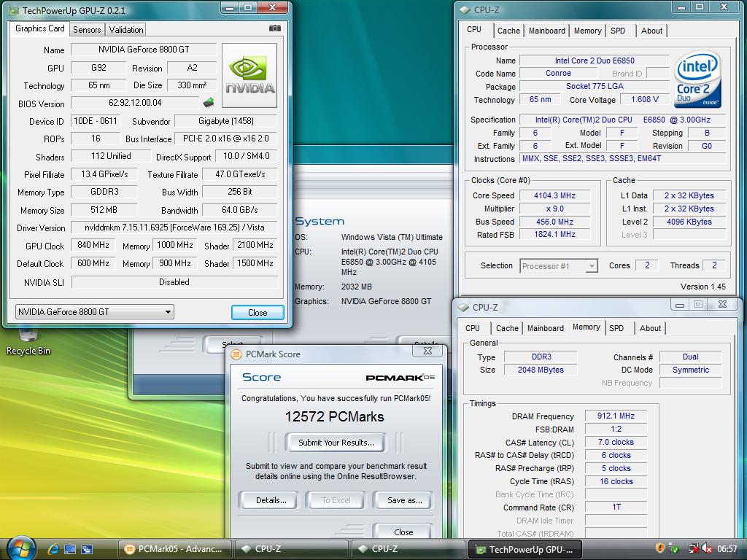747x560 pixels.
Task: Click the Save as button in PCMark Score
Action: tap(404, 500)
